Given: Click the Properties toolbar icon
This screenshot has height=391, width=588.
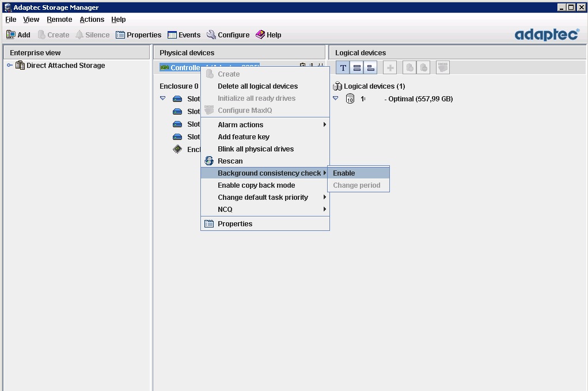Looking at the screenshot, I should click(120, 35).
